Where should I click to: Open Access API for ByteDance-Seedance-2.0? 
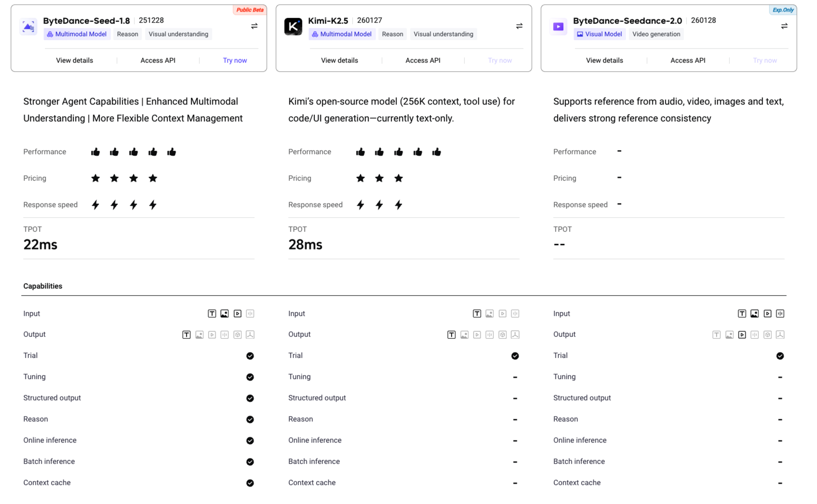[x=688, y=60]
